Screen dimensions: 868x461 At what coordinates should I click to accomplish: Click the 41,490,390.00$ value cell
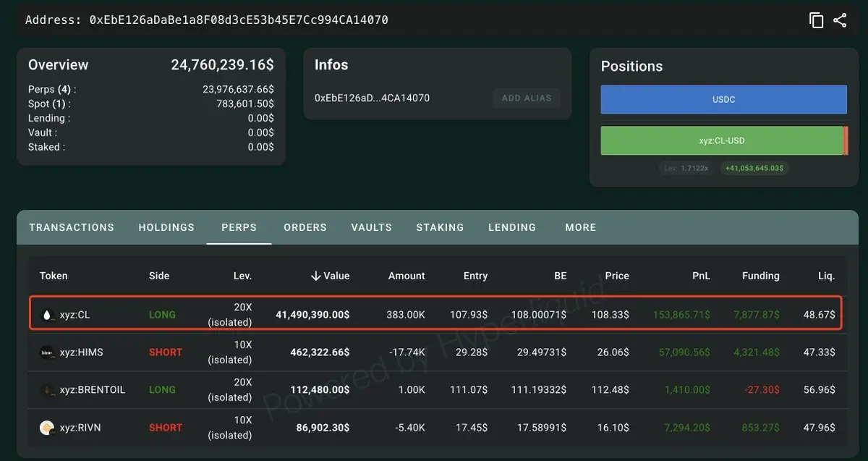(x=312, y=315)
